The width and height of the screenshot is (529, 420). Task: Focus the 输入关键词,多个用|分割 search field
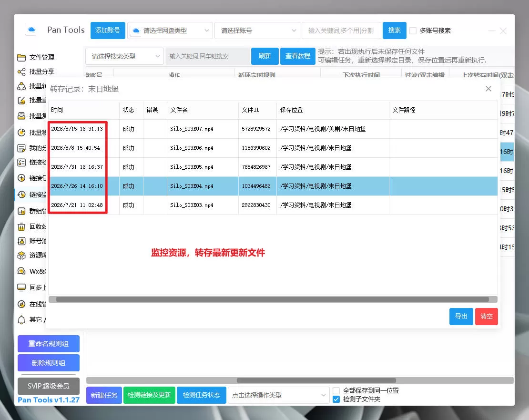pos(341,31)
